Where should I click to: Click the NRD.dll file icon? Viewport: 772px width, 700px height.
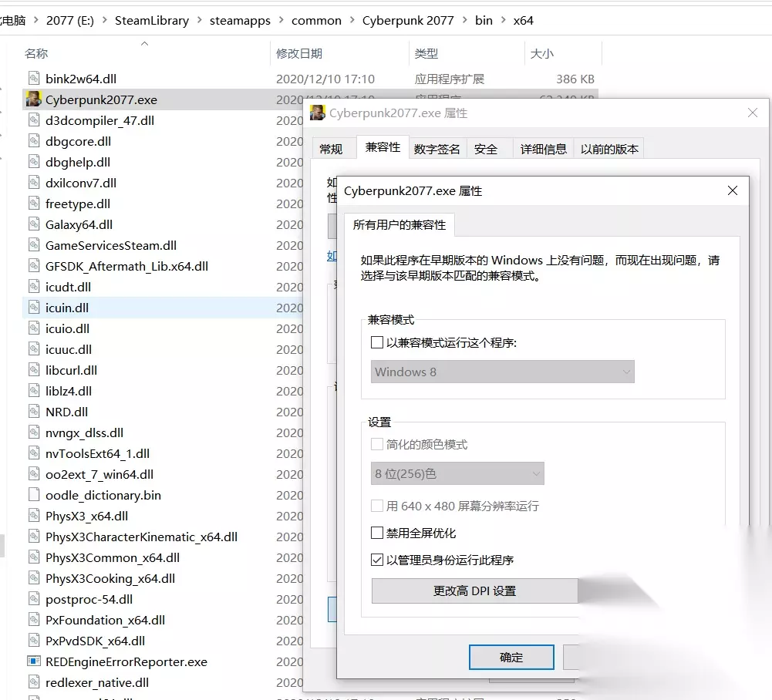33,412
